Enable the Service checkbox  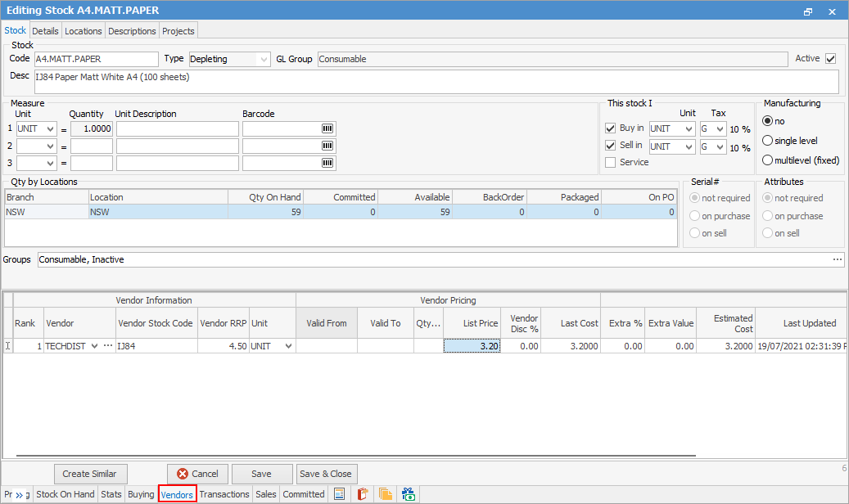point(610,163)
